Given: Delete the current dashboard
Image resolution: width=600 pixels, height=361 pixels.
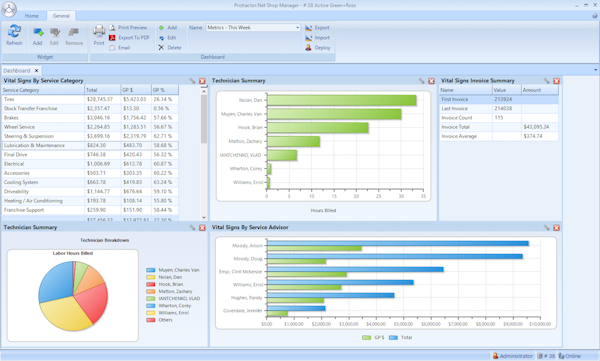Looking at the screenshot, I should tap(170, 47).
